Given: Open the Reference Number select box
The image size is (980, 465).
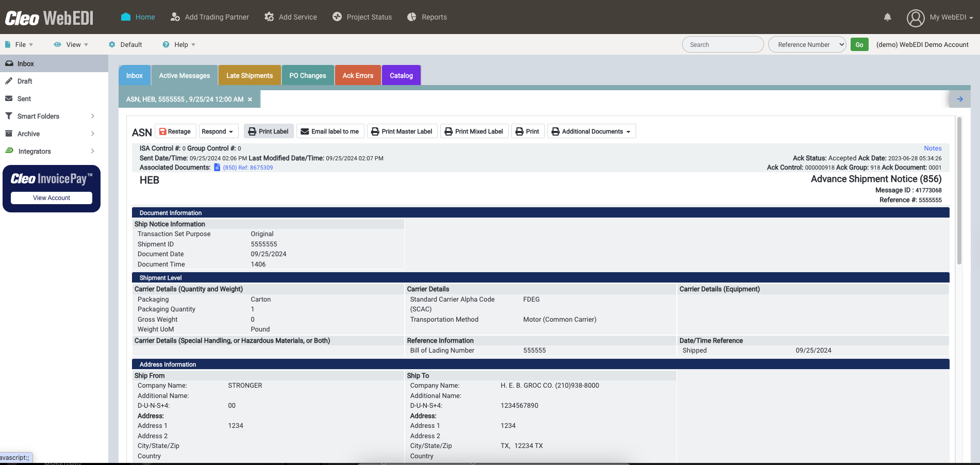Looking at the screenshot, I should [x=807, y=44].
